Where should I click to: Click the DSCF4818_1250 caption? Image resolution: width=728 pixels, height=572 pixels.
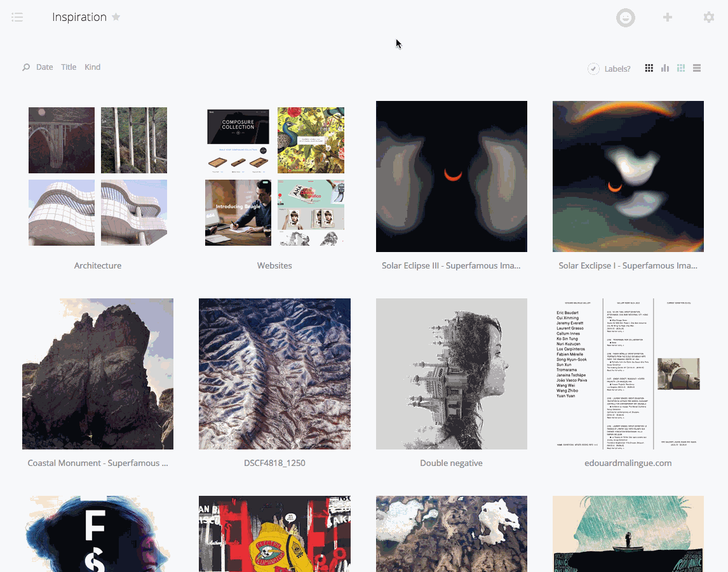[x=274, y=463]
